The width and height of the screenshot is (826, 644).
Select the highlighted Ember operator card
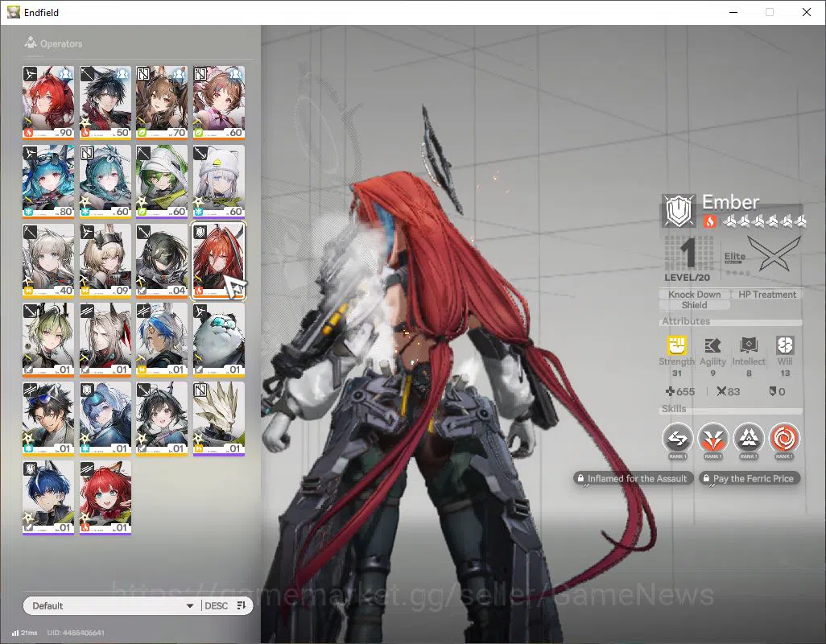(x=219, y=261)
